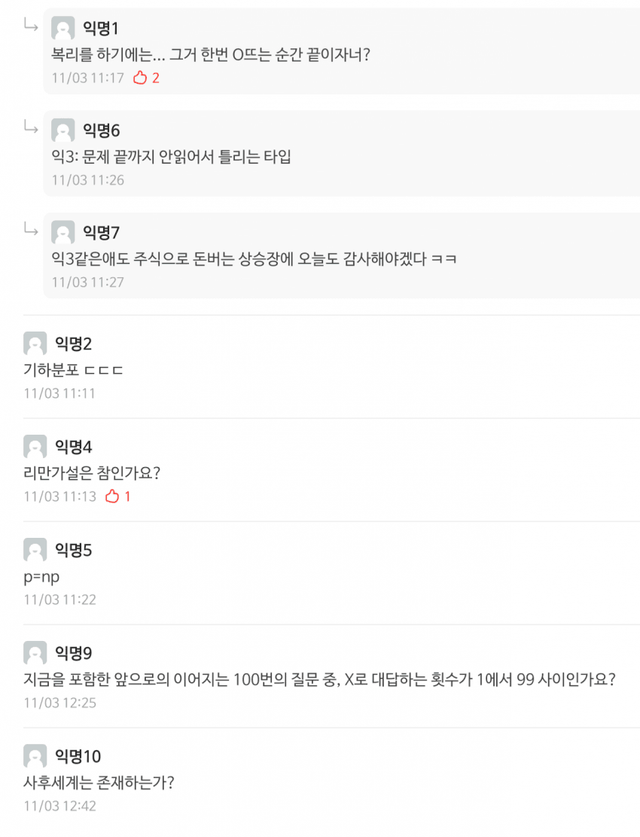The image size is (640, 837).
Task: Click the 익명10 profile avatar
Action: click(35, 756)
